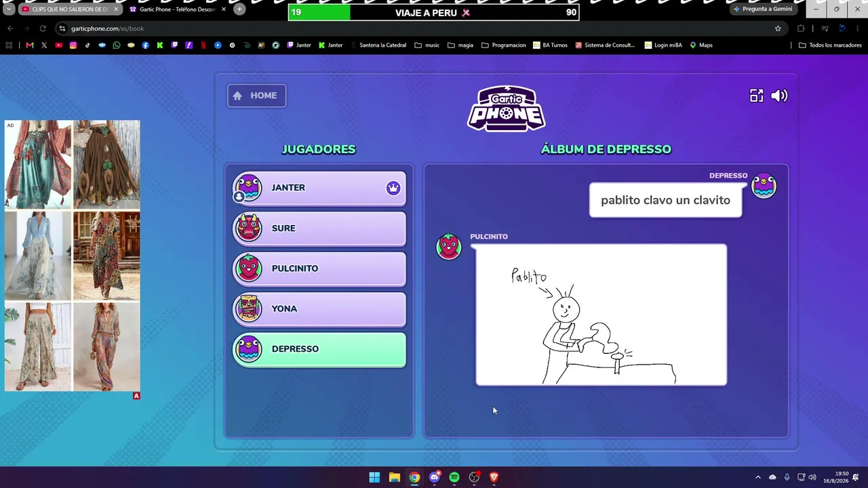
Task: Open the Kick Janter bookmark
Action: (331, 45)
